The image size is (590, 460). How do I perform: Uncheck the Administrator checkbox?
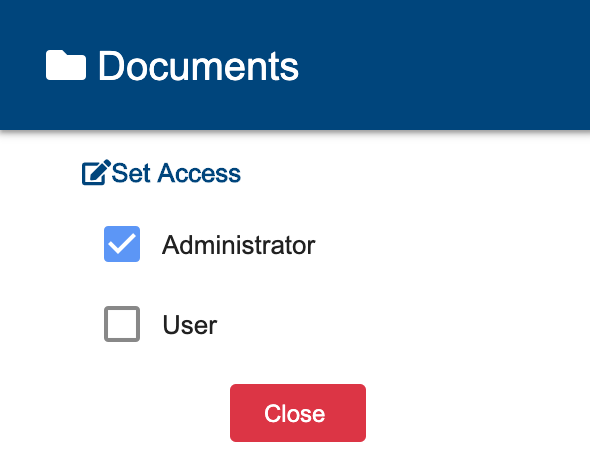tap(122, 244)
